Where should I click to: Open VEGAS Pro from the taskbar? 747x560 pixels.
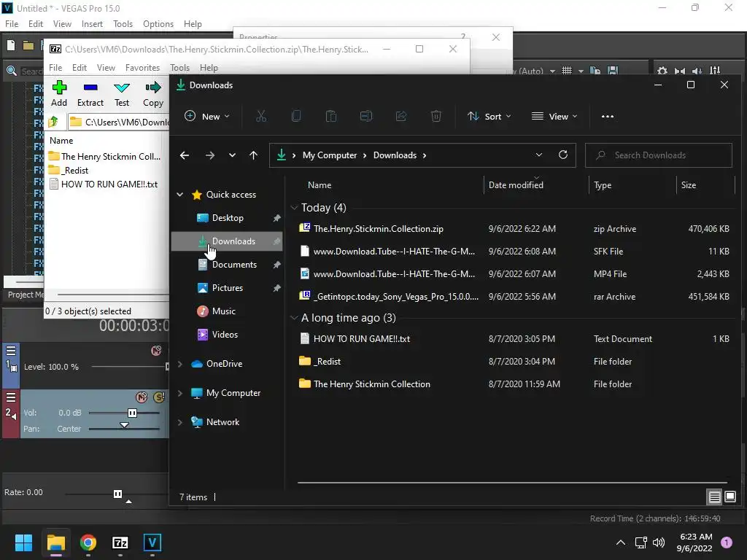pyautogui.click(x=152, y=542)
